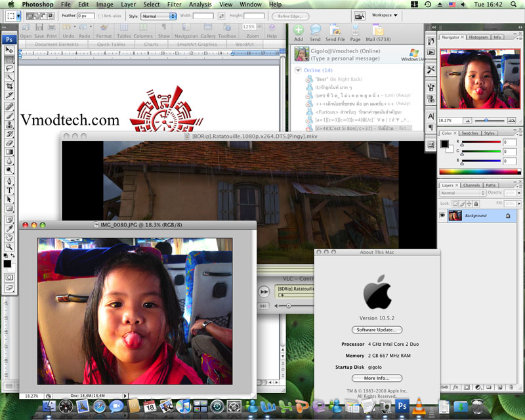Open the Actions panel icon
Viewport: 525px width, 420px height.
[430, 52]
